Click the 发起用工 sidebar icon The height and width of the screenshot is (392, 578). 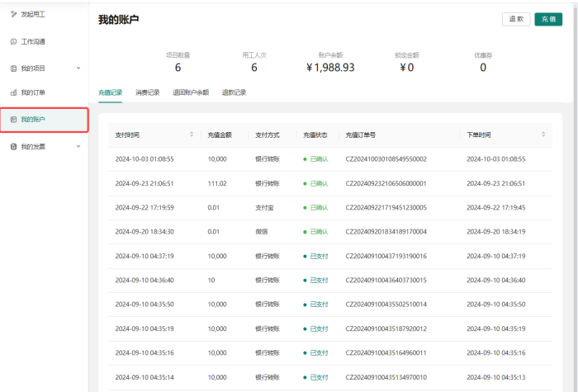point(14,14)
